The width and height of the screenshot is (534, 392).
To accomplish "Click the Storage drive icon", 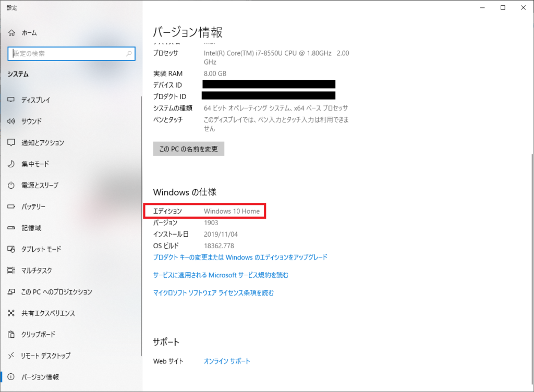I will tap(11, 228).
